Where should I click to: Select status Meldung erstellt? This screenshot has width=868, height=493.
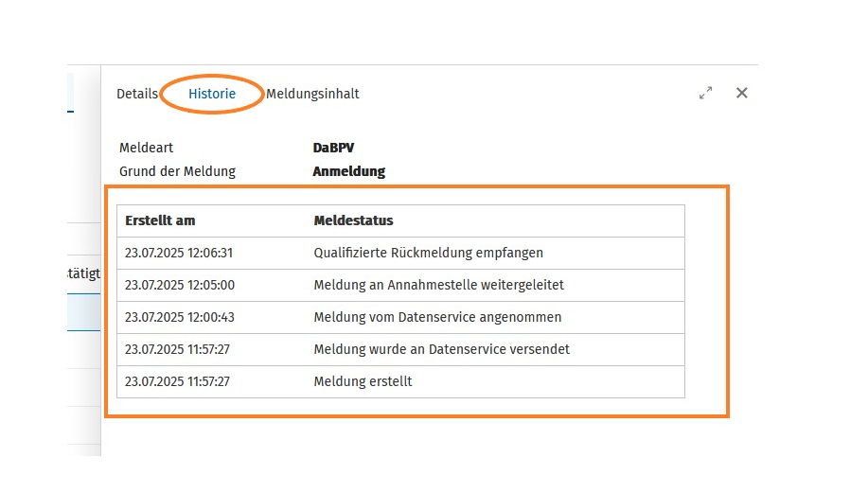pyautogui.click(x=363, y=381)
